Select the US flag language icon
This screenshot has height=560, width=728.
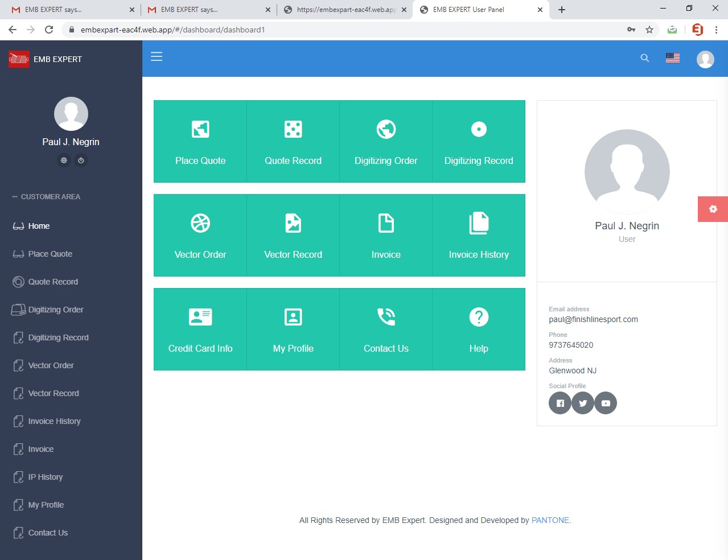click(673, 58)
